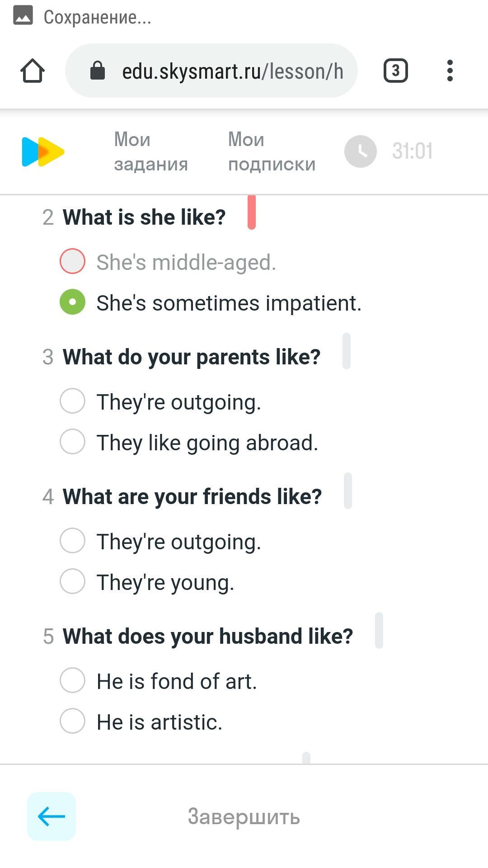Click the red marker beside question 2
The height and width of the screenshot is (868, 488).
(252, 212)
